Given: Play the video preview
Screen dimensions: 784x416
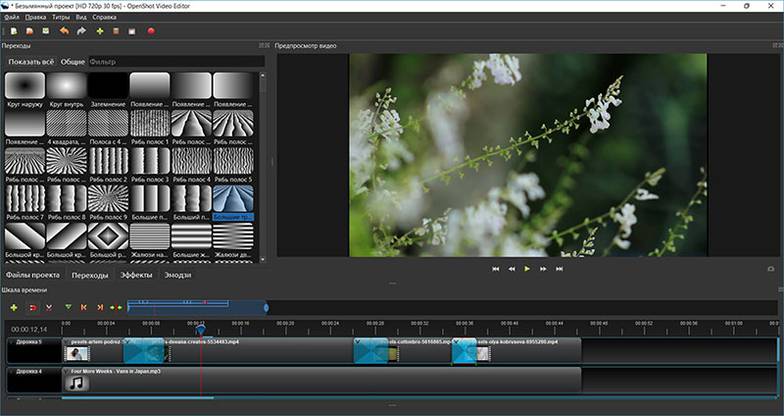Looking at the screenshot, I should 527,269.
